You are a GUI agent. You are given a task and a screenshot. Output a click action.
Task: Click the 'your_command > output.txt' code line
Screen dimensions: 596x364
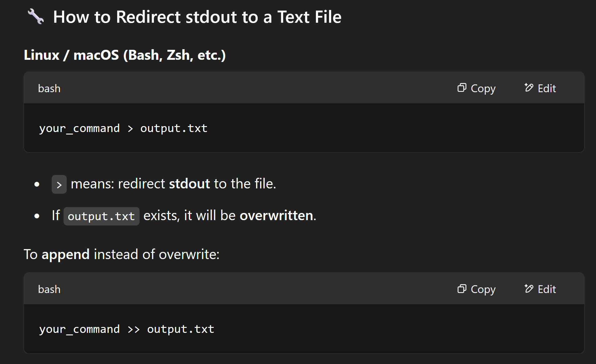coord(123,128)
